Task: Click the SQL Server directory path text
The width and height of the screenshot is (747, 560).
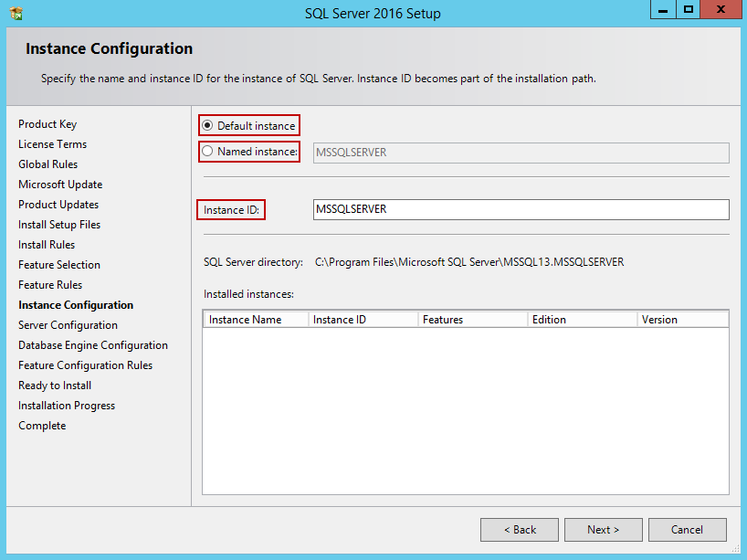Action: pyautogui.click(x=469, y=262)
